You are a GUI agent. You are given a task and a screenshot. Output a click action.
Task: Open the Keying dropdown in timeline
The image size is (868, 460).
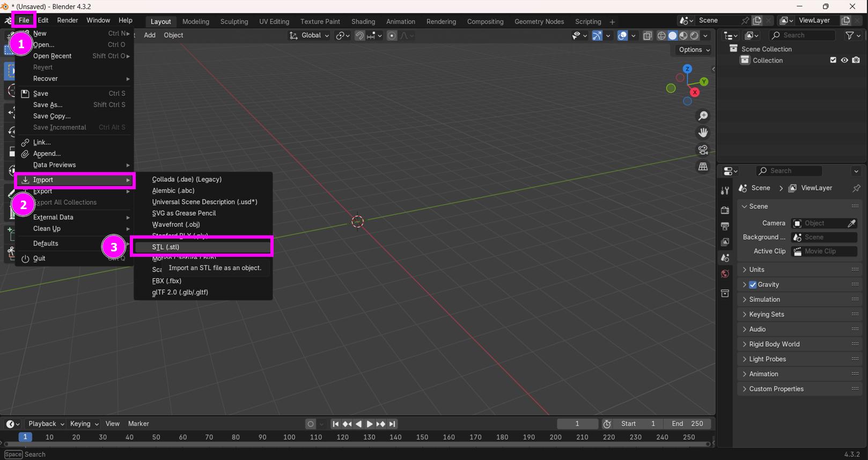coord(84,424)
